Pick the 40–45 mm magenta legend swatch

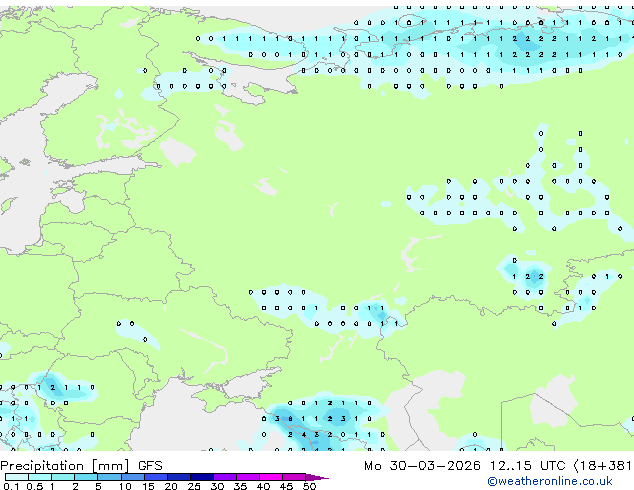pyautogui.click(x=271, y=477)
